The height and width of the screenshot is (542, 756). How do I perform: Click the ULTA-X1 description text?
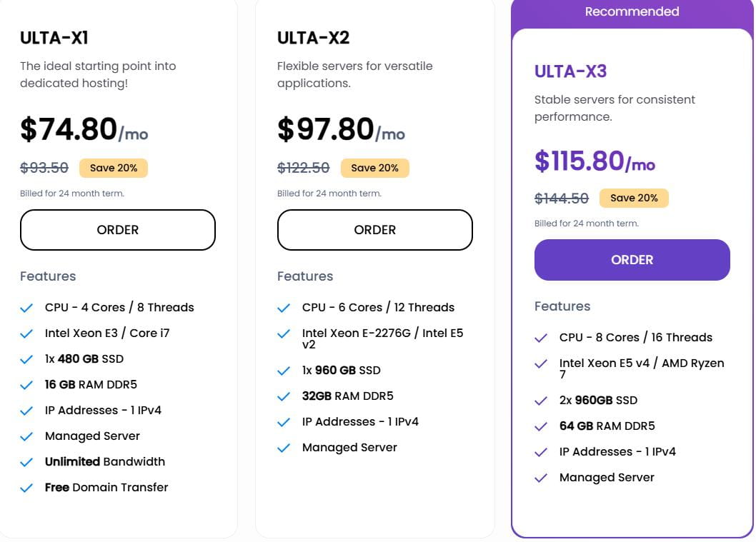(x=98, y=74)
